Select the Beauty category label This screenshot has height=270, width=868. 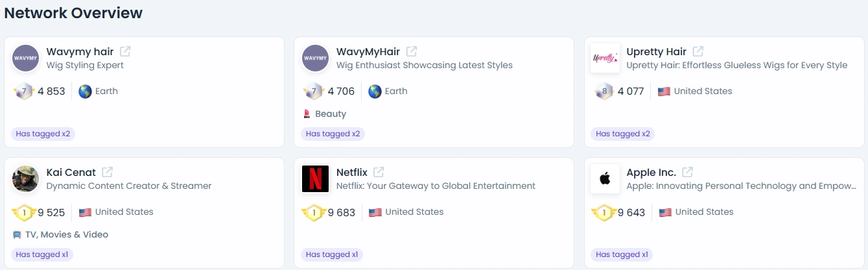(331, 114)
